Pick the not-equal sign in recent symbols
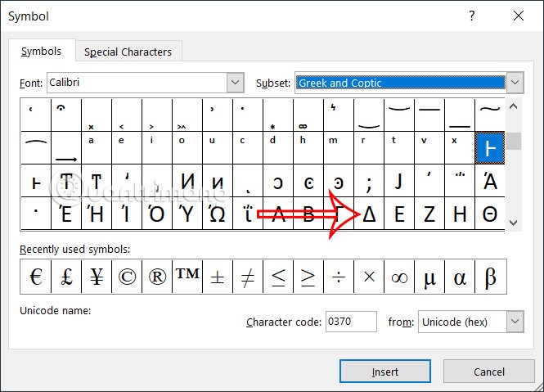544x392 pixels. (248, 277)
